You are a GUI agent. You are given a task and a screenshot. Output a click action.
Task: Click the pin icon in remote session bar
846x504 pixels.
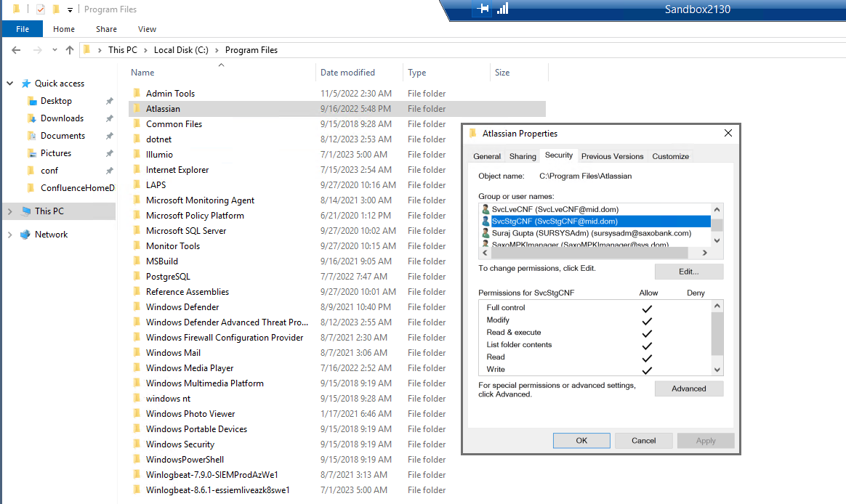coord(483,9)
